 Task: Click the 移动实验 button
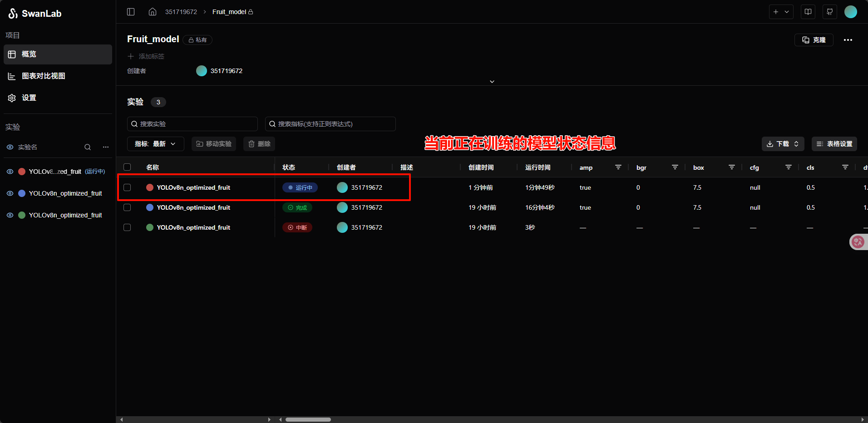(x=214, y=144)
